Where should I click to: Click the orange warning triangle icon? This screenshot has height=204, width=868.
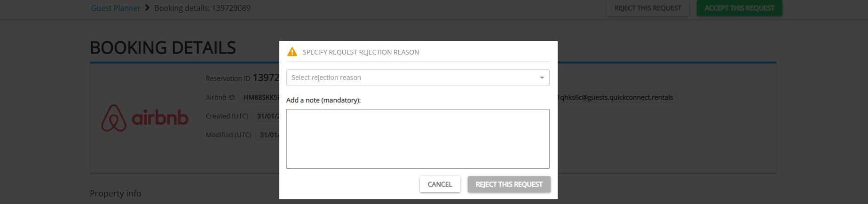[292, 52]
